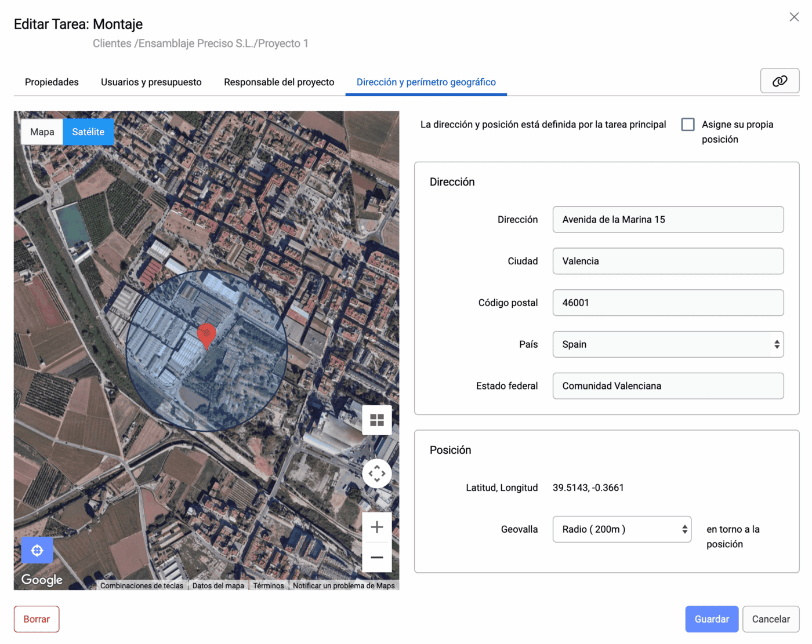This screenshot has width=812, height=644.
Task: Click the Términos link on map
Action: 269,585
